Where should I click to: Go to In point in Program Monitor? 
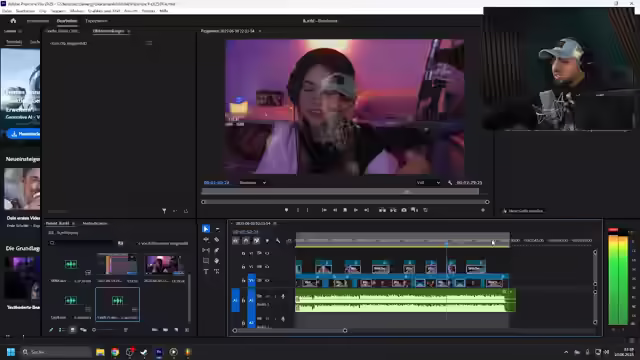[324, 210]
